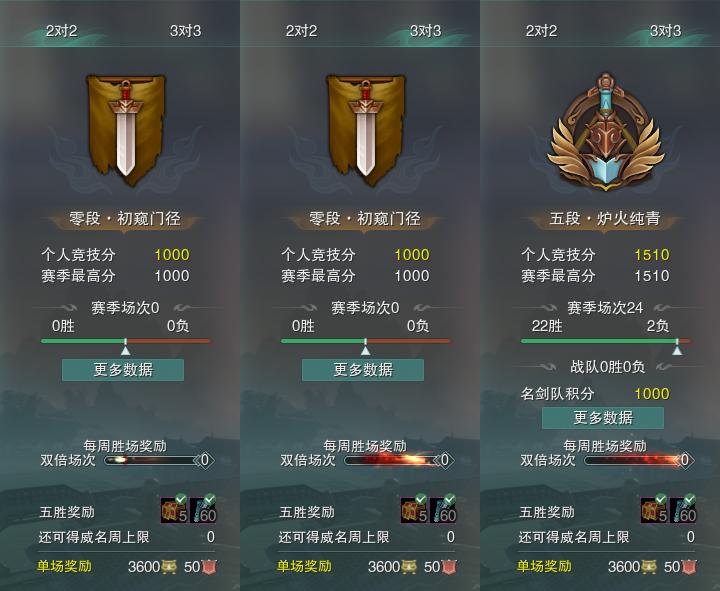Open 更多数据 under 名剑队积分 in right panel

603,417
